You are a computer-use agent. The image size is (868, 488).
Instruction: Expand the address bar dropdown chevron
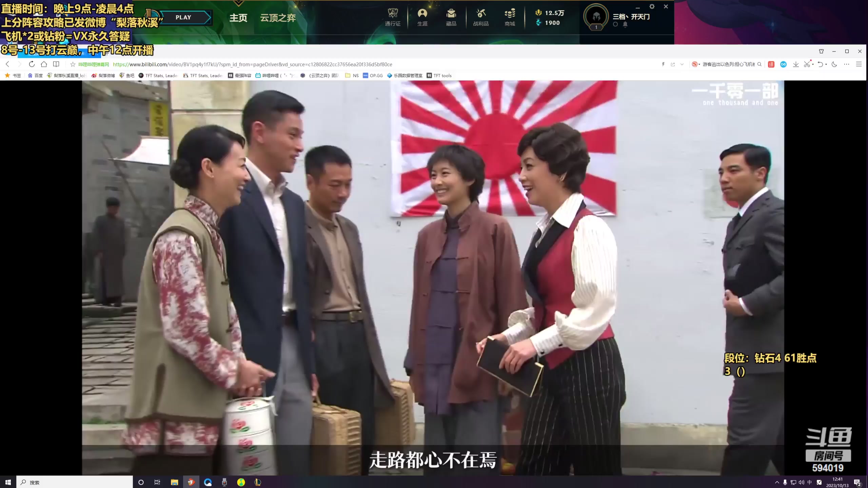[x=682, y=64]
